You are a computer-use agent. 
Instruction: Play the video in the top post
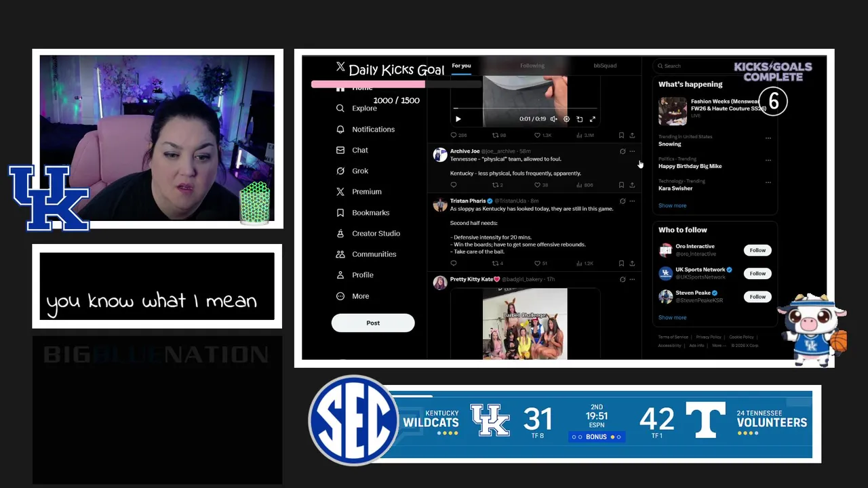458,119
